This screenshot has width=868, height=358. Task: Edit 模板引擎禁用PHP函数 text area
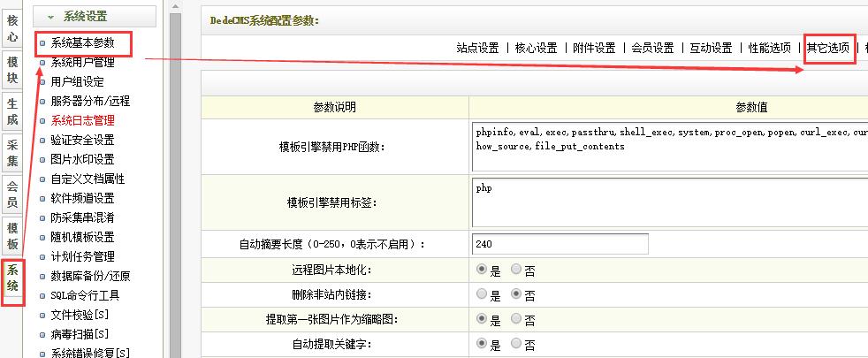click(x=670, y=147)
